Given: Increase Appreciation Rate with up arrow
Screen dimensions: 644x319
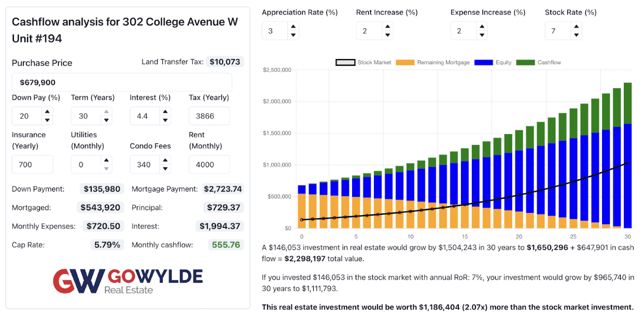Looking at the screenshot, I should point(293,27).
